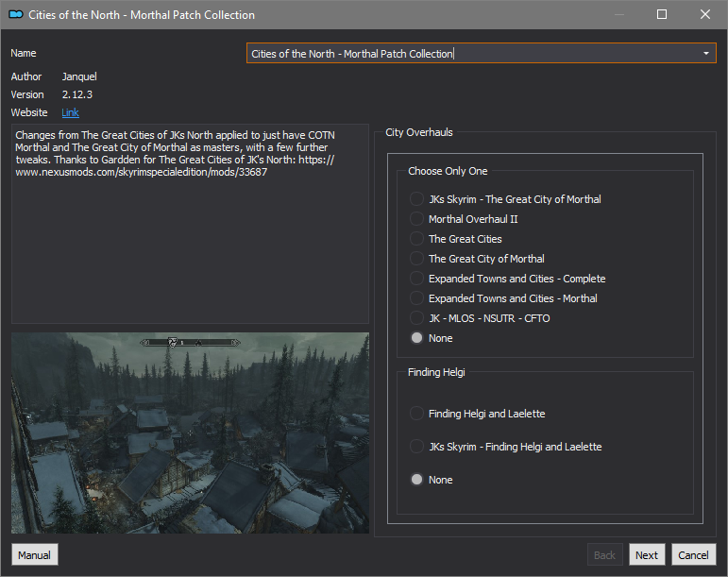Click the Mod Organizer icon in title bar

point(16,14)
